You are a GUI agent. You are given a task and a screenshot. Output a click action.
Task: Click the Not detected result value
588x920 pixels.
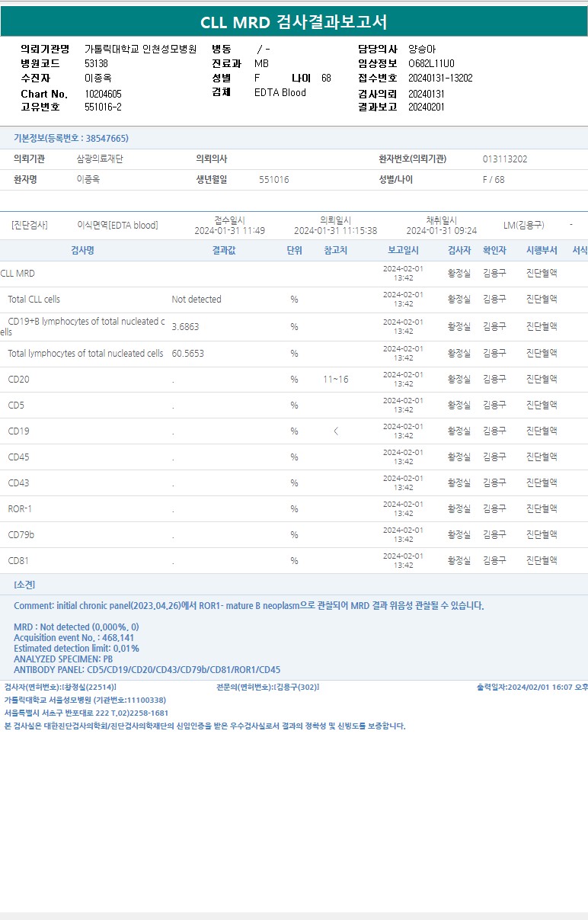[197, 300]
